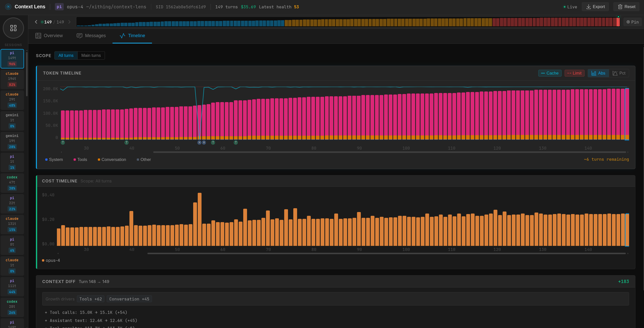Click the Timeline pulse icon
644x328 pixels.
(x=122, y=36)
